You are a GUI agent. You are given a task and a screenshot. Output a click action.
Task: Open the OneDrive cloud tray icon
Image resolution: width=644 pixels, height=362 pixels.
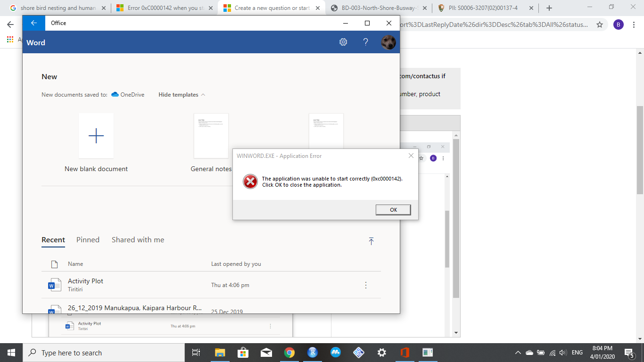[529, 353]
